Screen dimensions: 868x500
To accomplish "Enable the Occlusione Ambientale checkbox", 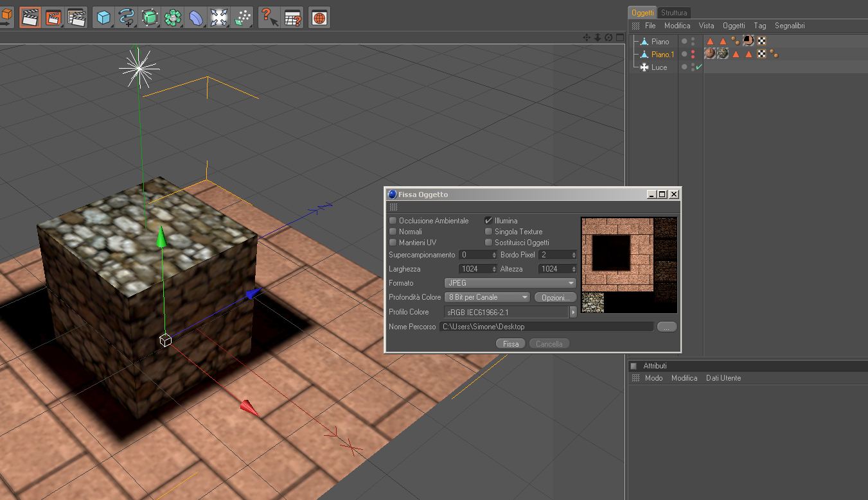I will click(x=393, y=221).
